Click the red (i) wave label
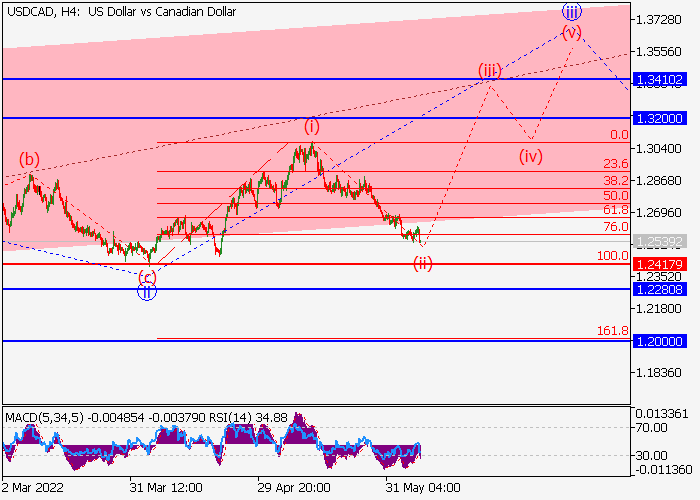The width and height of the screenshot is (700, 500). [x=312, y=126]
